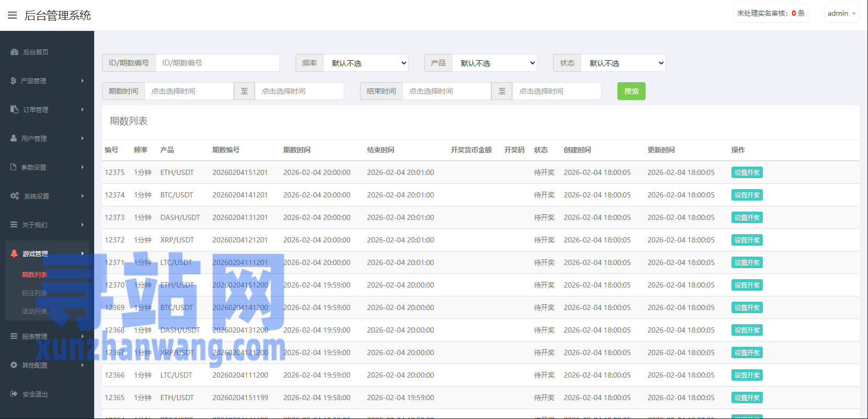Click the user icon beside 用户管理
The image size is (868, 419).
click(14, 138)
